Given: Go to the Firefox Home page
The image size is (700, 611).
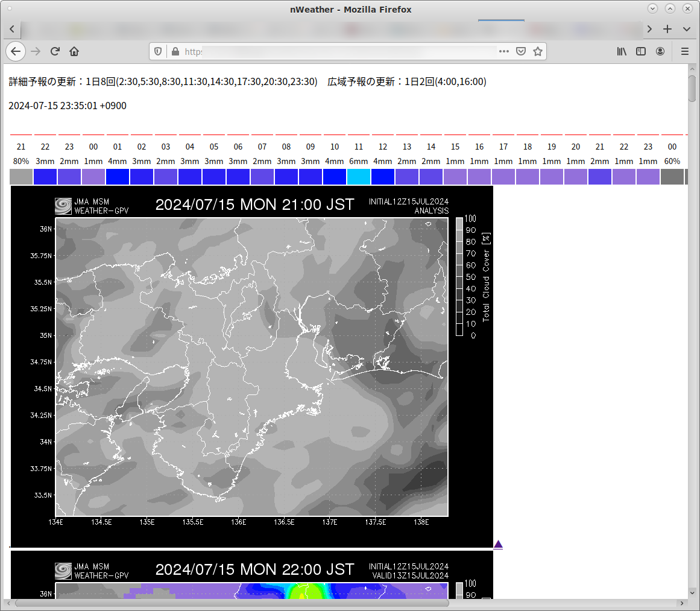Looking at the screenshot, I should [74, 51].
